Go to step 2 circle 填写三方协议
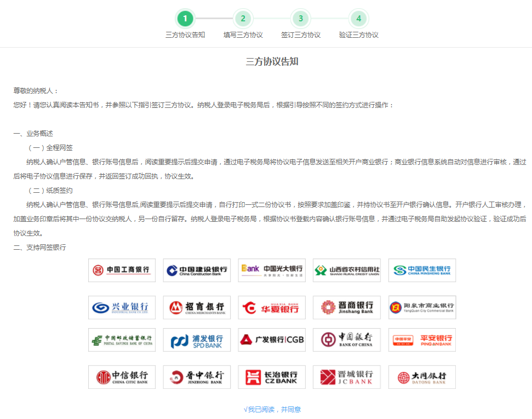Viewport: 532px width, 419px height. click(243, 18)
